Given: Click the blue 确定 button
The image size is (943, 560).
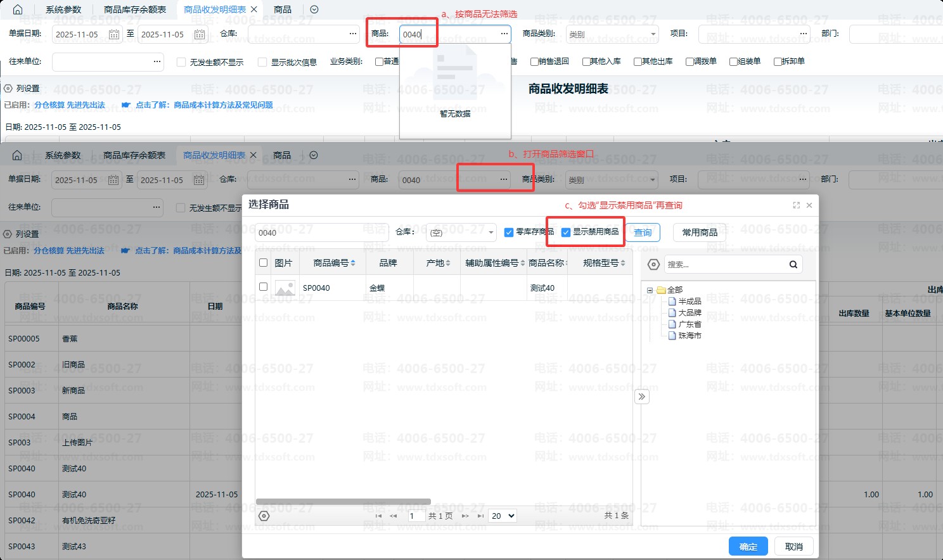Looking at the screenshot, I should click(748, 547).
